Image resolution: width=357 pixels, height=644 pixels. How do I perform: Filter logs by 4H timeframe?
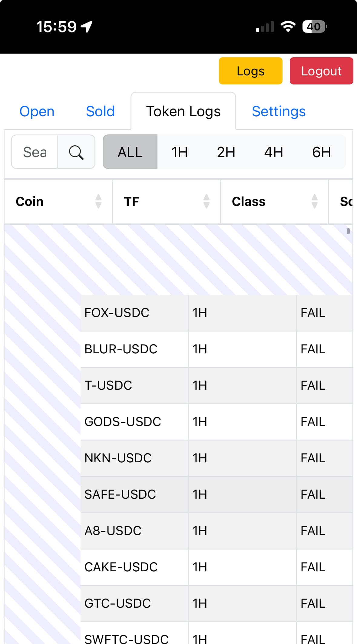coord(274,152)
